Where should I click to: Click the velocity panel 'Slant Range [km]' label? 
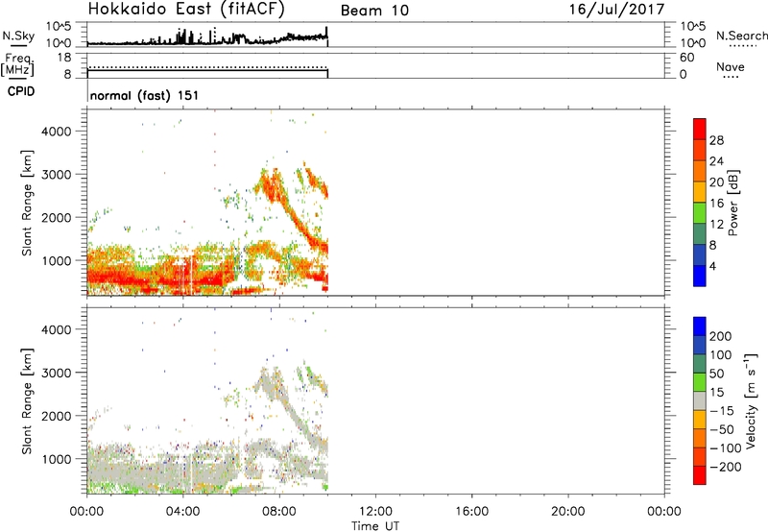[x=27, y=401]
